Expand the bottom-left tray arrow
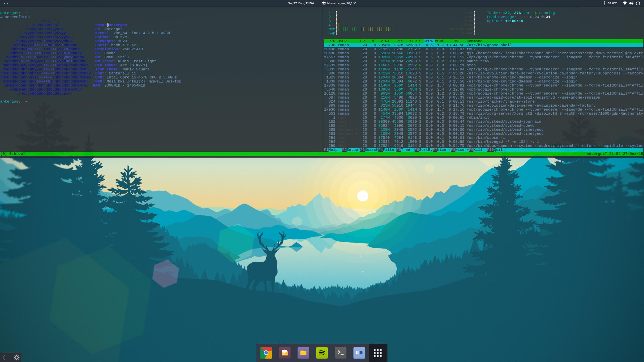Screen dimensions: 644x362 point(4,357)
